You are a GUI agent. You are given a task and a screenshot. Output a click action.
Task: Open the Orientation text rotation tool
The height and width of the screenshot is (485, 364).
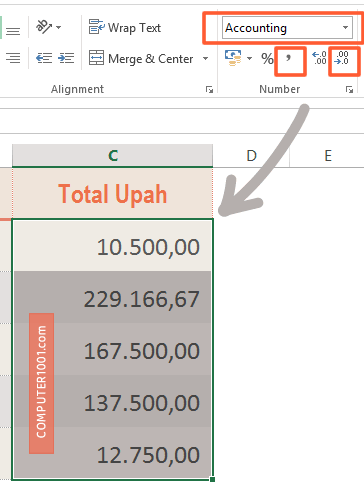pos(44,27)
